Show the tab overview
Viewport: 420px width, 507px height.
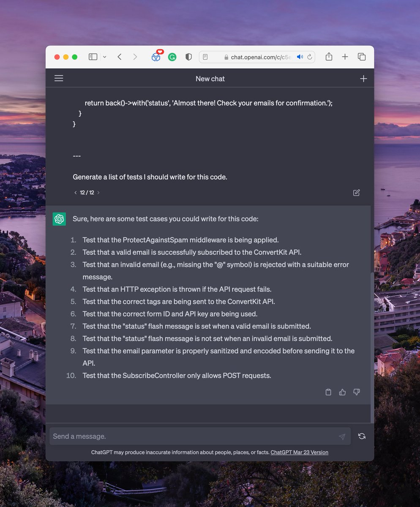pos(362,57)
